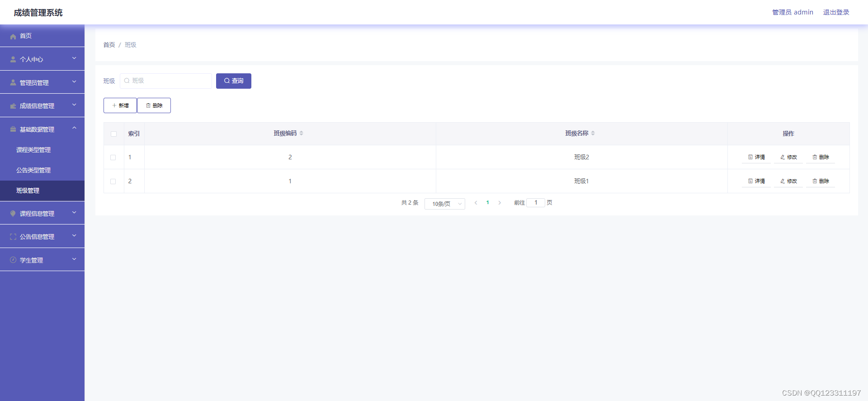Expand the 个人中心 menu chevron

click(x=74, y=58)
